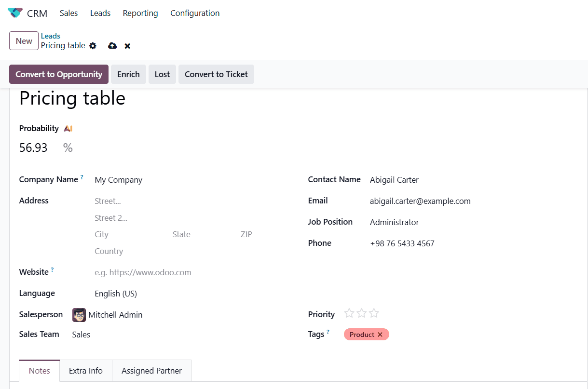
Task: Mark the lead as Lost
Action: [x=162, y=74]
